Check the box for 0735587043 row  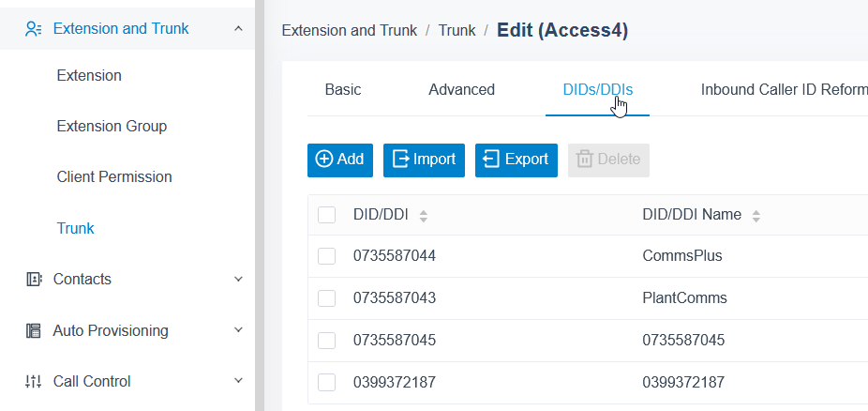[326, 298]
